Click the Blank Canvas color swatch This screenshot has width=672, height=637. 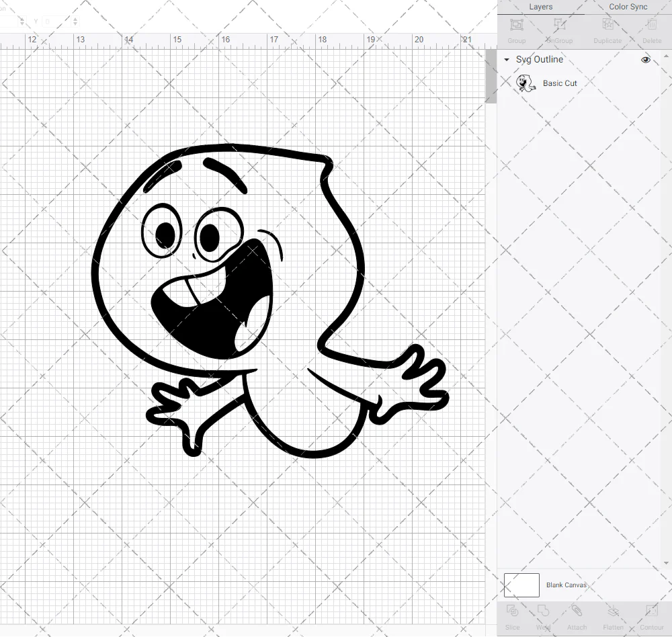click(521, 585)
